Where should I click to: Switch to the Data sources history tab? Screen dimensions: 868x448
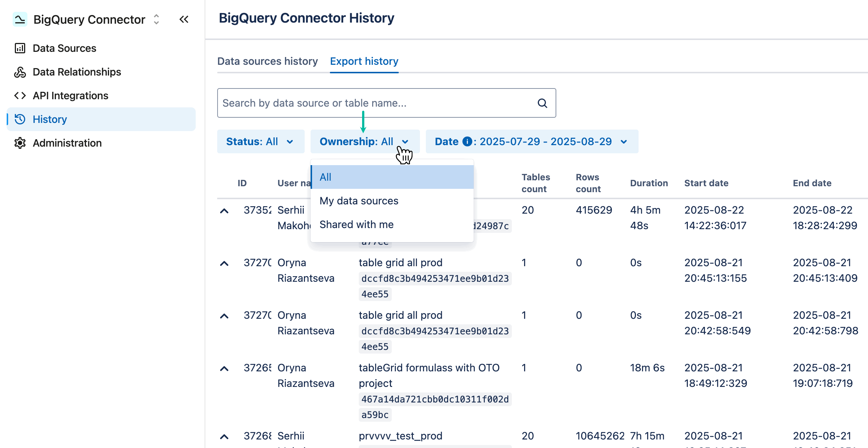(268, 61)
